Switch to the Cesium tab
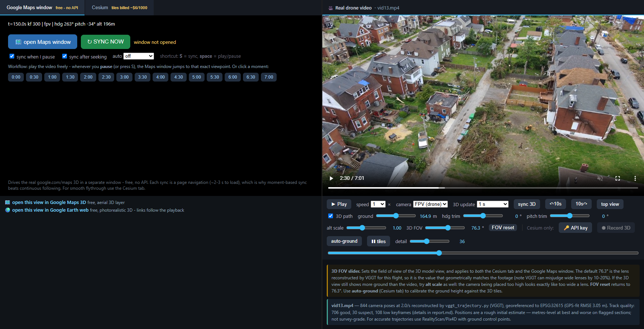Screen dimensions: 644x329 119,8
